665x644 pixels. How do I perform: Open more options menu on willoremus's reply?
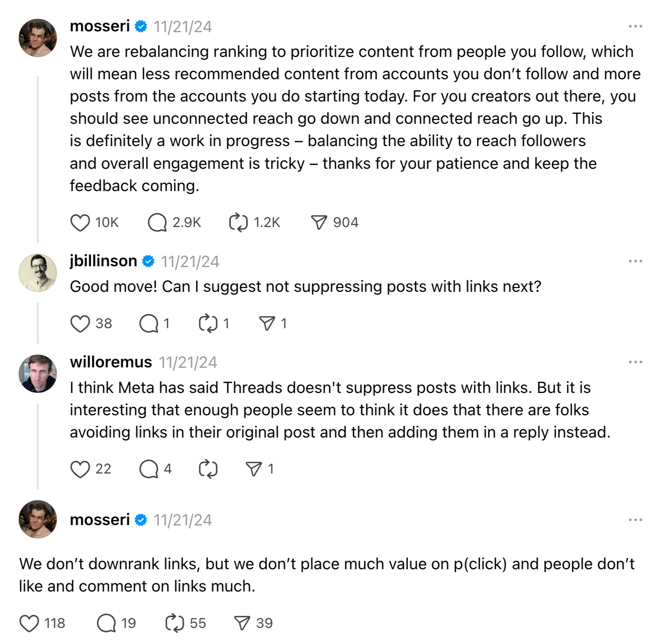pos(635,362)
